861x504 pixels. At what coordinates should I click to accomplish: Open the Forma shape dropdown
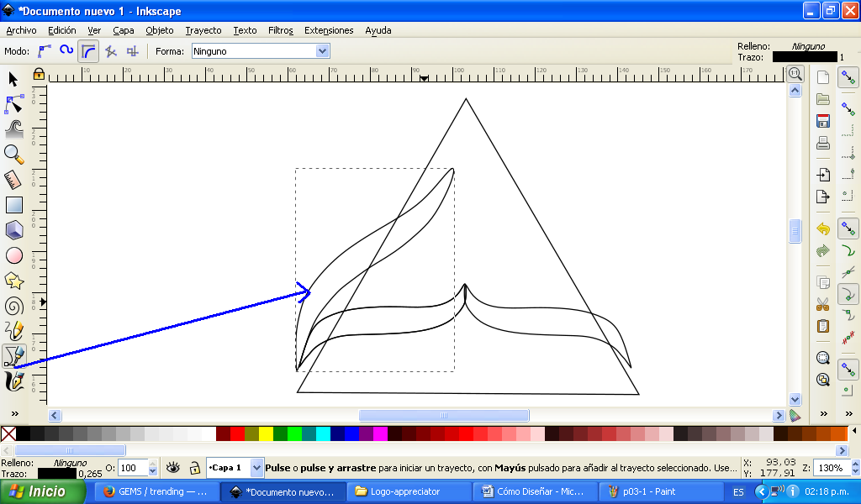[x=322, y=51]
